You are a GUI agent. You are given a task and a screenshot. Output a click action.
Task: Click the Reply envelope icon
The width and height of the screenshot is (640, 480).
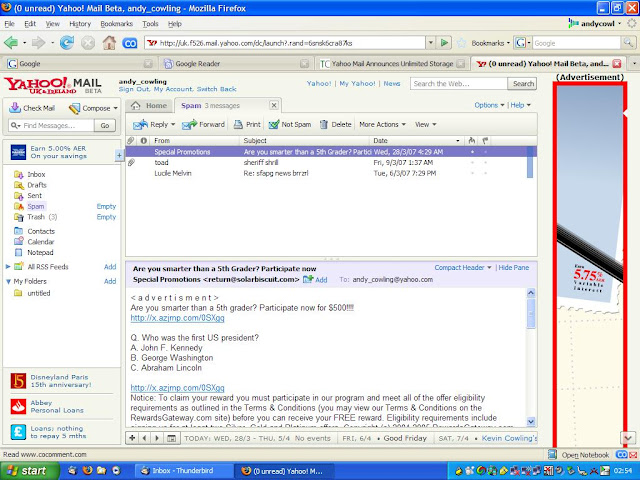(140, 124)
